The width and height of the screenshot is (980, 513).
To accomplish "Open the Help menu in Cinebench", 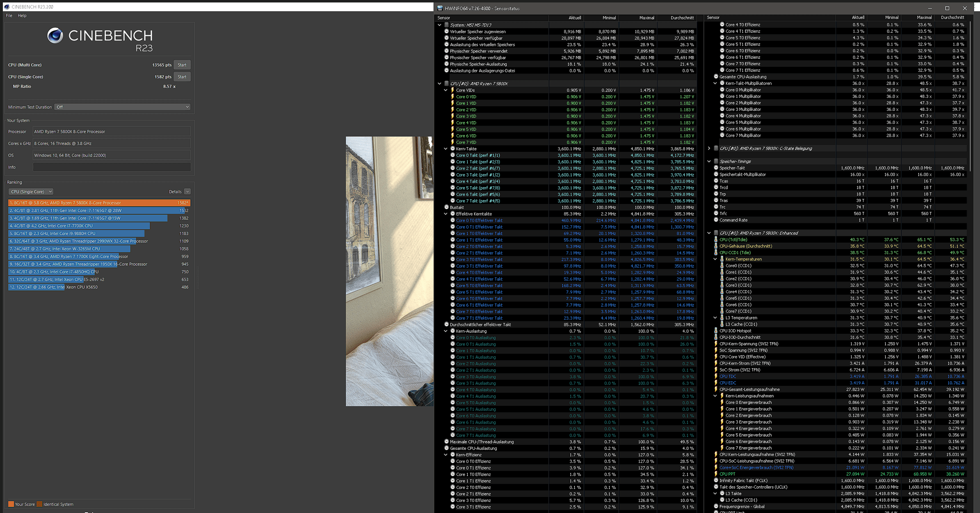I will 22,16.
